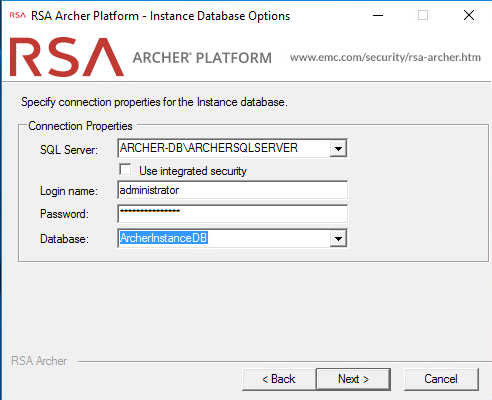Click the Next > button
Viewport: 492px width, 400px height.
click(x=353, y=379)
